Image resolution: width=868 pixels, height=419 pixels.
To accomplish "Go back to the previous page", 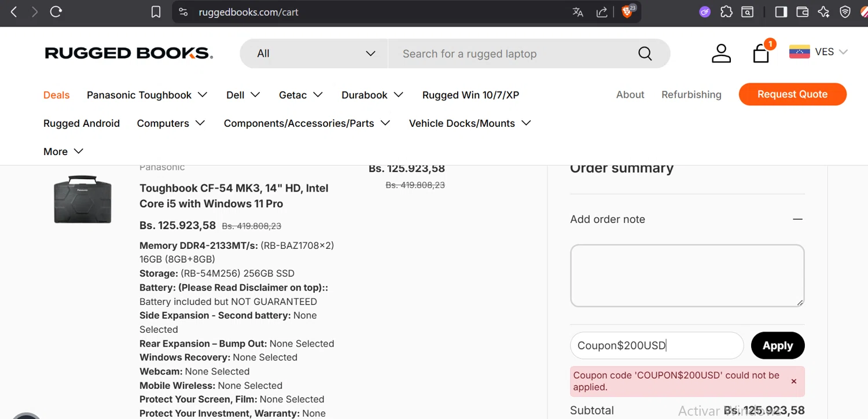I will click(14, 12).
